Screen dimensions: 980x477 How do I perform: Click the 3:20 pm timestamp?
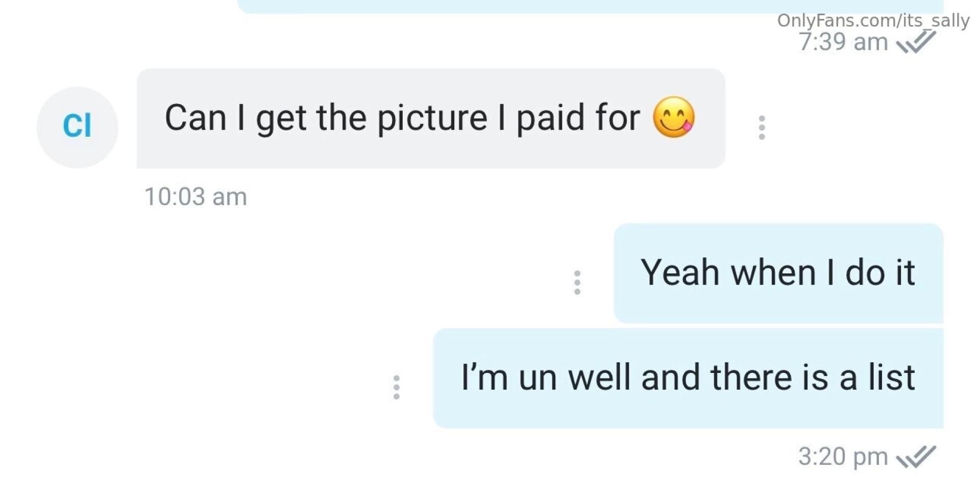coord(843,457)
